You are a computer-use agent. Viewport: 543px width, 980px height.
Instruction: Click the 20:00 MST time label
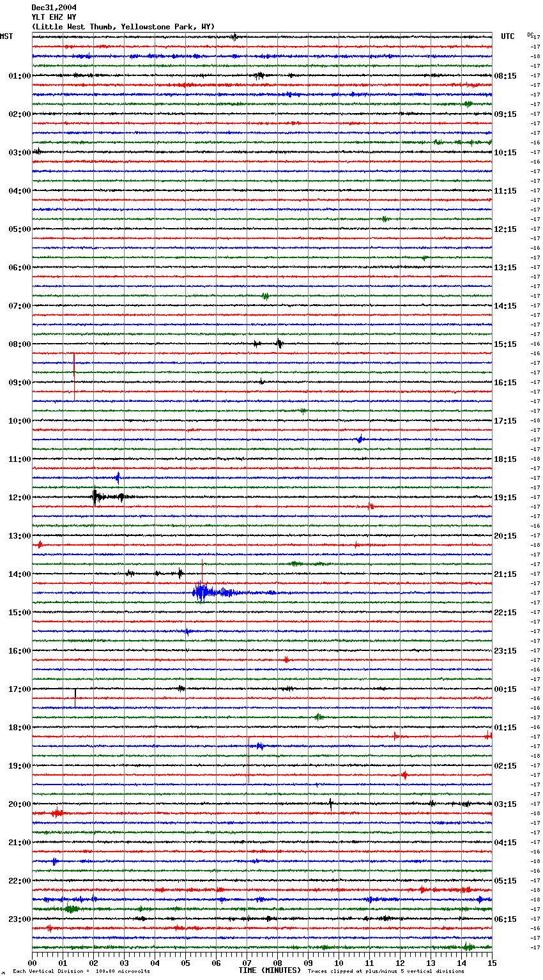(x=20, y=804)
